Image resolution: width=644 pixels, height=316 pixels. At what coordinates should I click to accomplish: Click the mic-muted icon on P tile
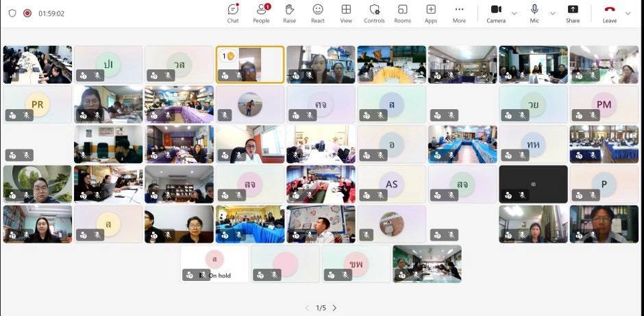click(x=593, y=195)
